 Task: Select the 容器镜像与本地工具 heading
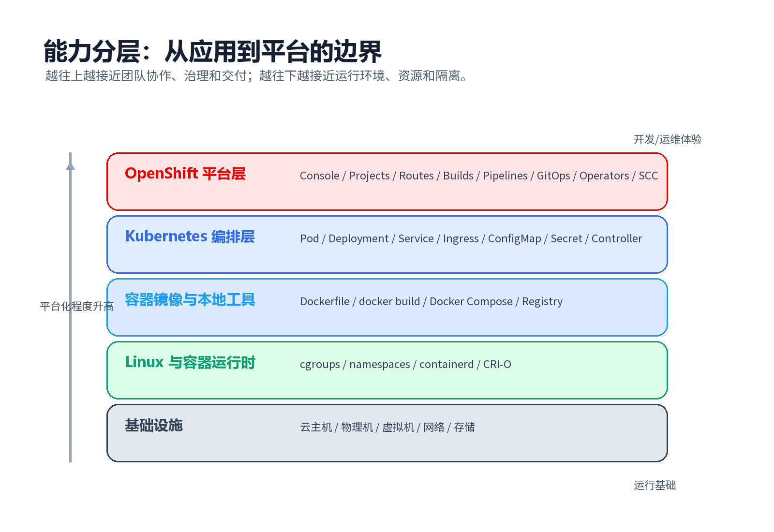pos(190,299)
